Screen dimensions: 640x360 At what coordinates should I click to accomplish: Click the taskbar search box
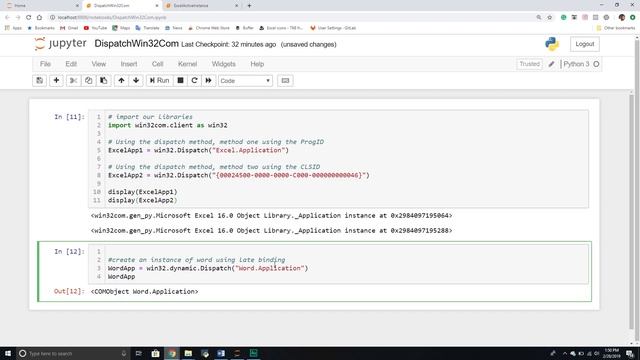(72, 353)
